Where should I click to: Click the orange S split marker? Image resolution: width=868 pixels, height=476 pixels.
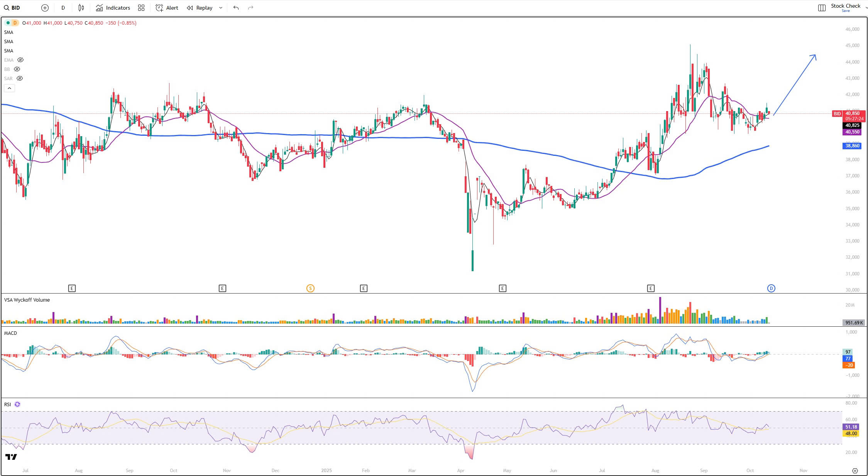tap(310, 288)
